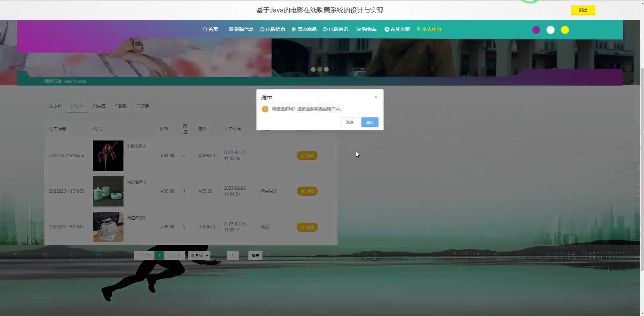Open 电影资讯 in the navigation bar
Viewport: 644px width, 316px height.
pos(335,29)
